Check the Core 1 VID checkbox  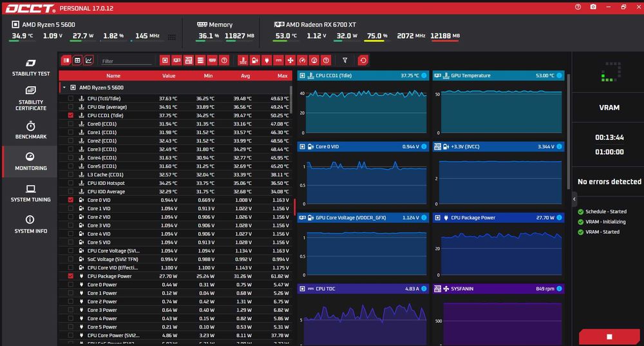click(x=71, y=208)
